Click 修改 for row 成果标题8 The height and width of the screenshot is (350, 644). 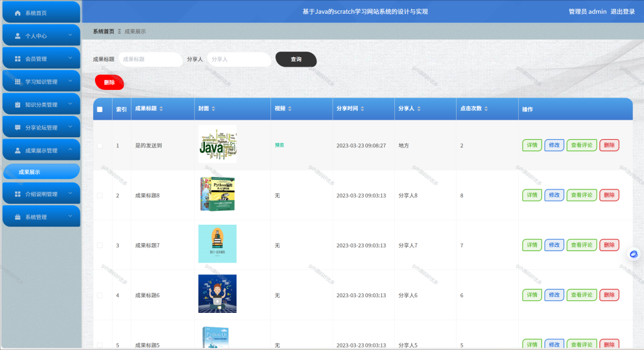(x=554, y=195)
